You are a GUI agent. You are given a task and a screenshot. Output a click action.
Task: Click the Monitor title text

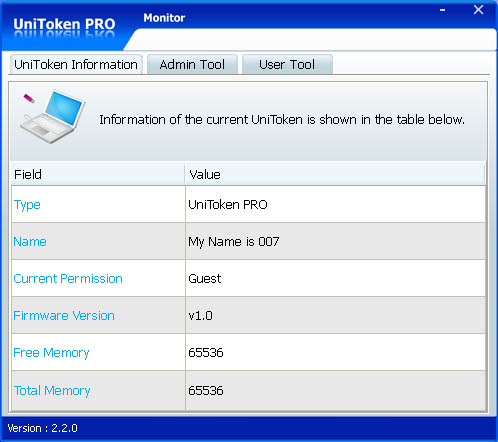[x=164, y=18]
